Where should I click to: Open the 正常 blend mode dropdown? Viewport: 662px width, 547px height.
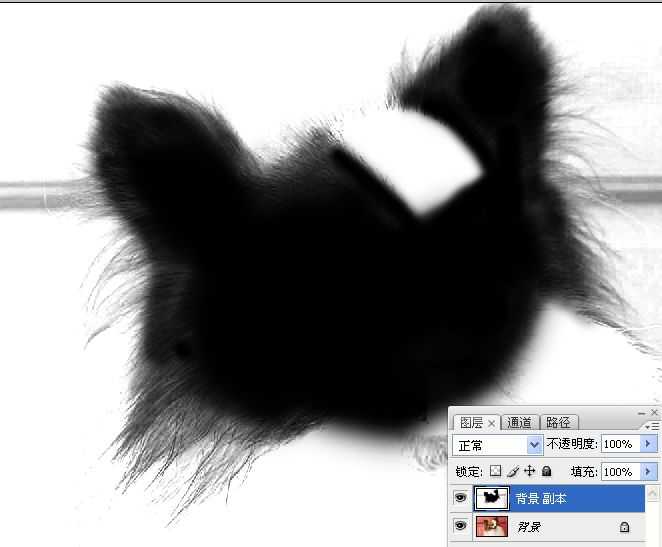click(534, 444)
